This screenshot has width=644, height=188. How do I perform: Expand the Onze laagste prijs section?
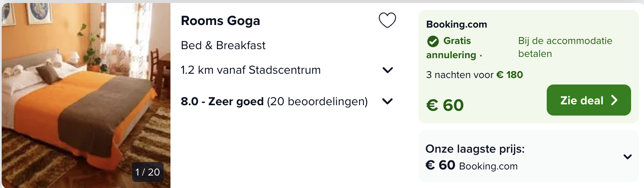pos(628,157)
